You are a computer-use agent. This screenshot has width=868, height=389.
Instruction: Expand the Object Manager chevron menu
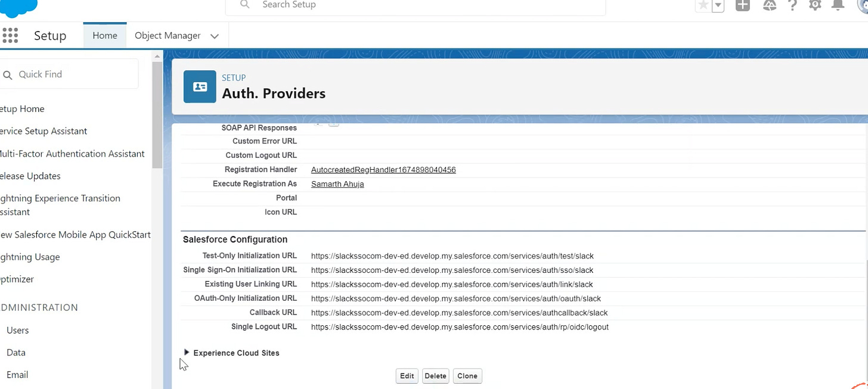(x=215, y=36)
